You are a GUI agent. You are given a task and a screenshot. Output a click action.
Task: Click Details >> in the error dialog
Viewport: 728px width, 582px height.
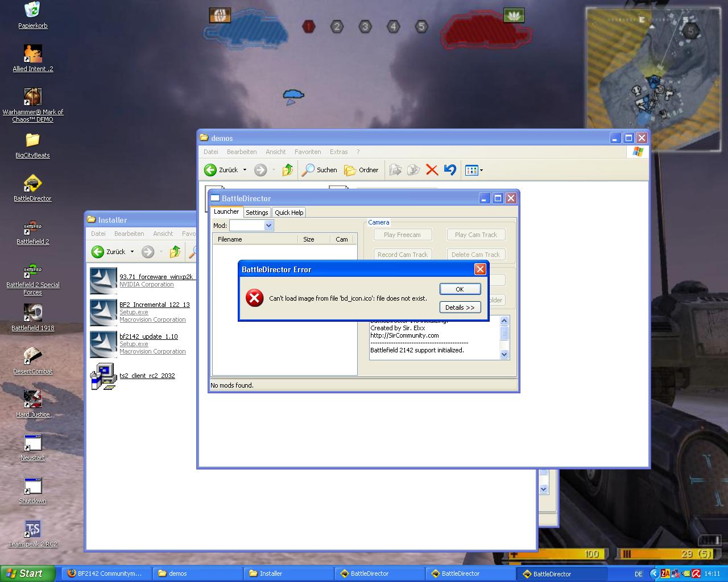coord(460,307)
